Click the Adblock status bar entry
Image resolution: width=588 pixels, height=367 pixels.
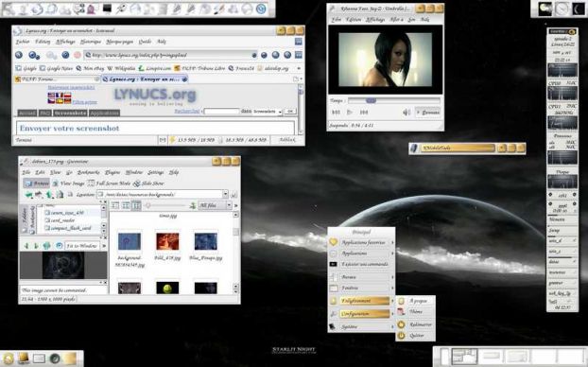[286, 140]
